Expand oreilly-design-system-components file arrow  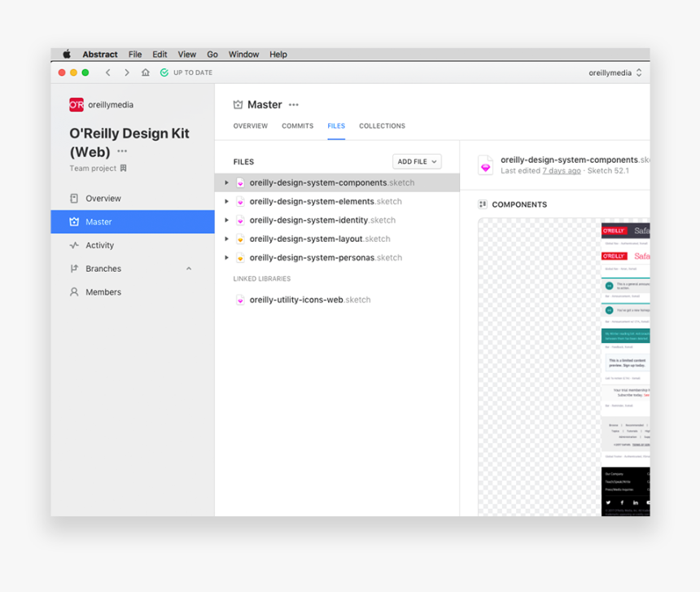click(x=227, y=182)
